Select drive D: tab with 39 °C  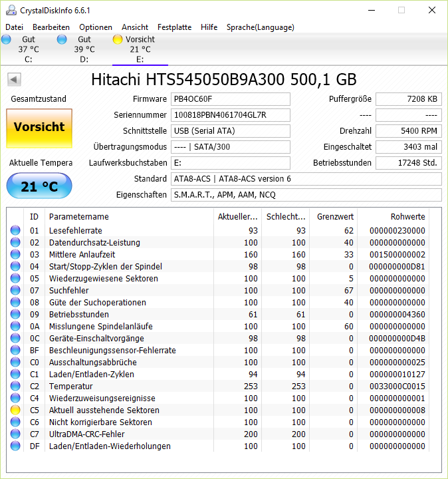click(84, 49)
